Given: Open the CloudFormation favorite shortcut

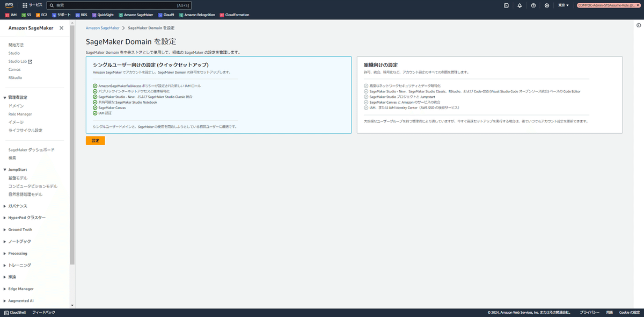Looking at the screenshot, I should pos(234,15).
